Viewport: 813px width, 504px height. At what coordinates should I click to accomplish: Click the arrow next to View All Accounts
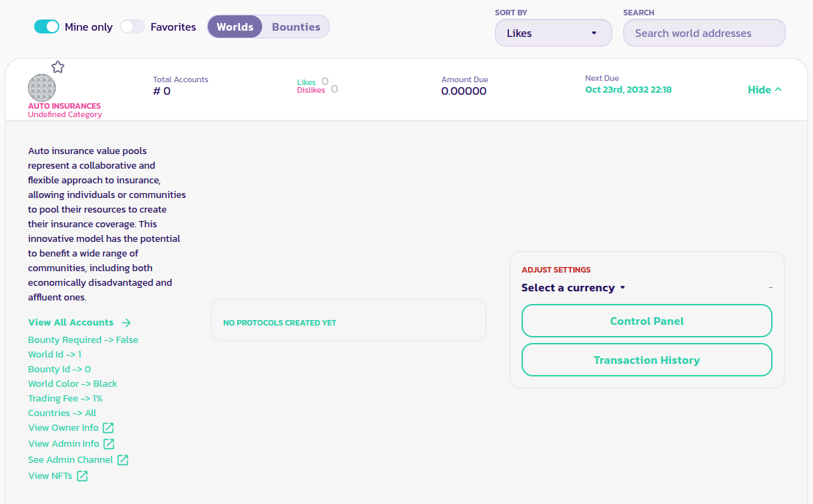pos(126,323)
